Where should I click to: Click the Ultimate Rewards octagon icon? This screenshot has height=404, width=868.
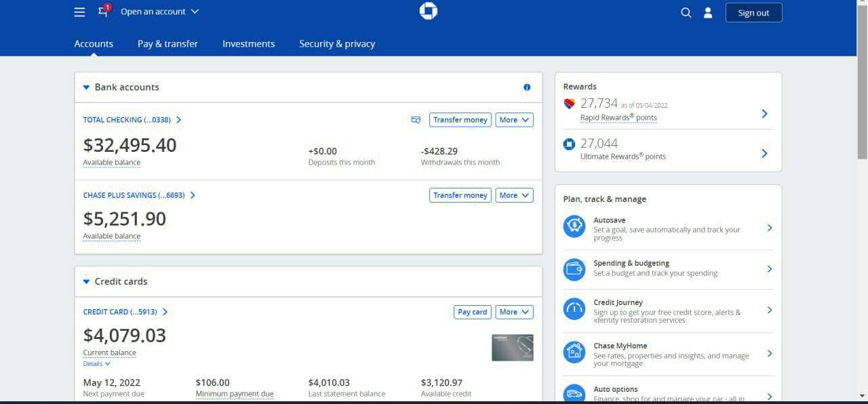pyautogui.click(x=570, y=144)
